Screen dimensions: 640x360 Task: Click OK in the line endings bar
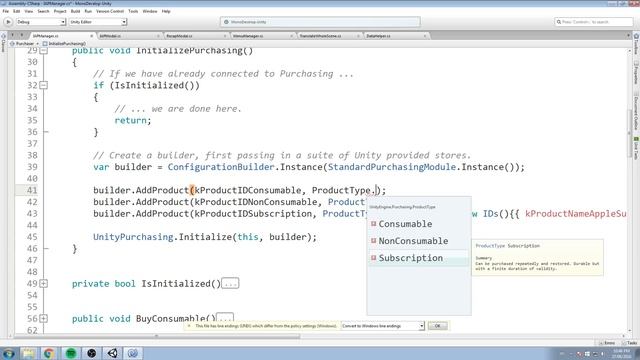click(438, 326)
